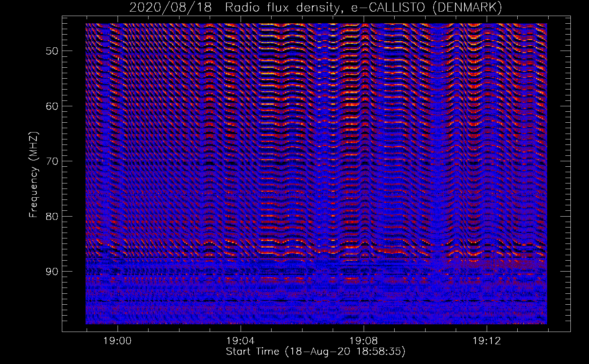Viewport: 589px width, 364px height.
Task: Click the plot title "2020/08/18 Radio flux density, e-CALLISTO (DENMARK)"
Action: tap(316, 8)
